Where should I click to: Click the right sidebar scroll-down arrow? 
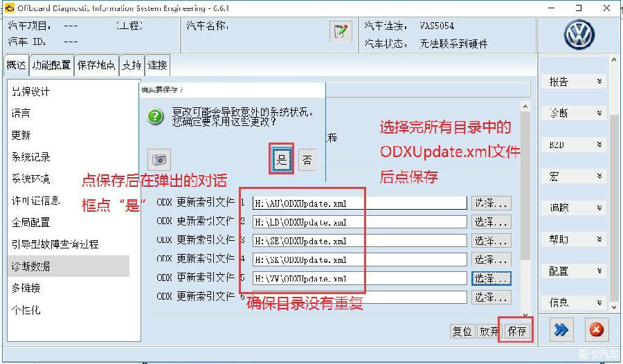[x=614, y=307]
